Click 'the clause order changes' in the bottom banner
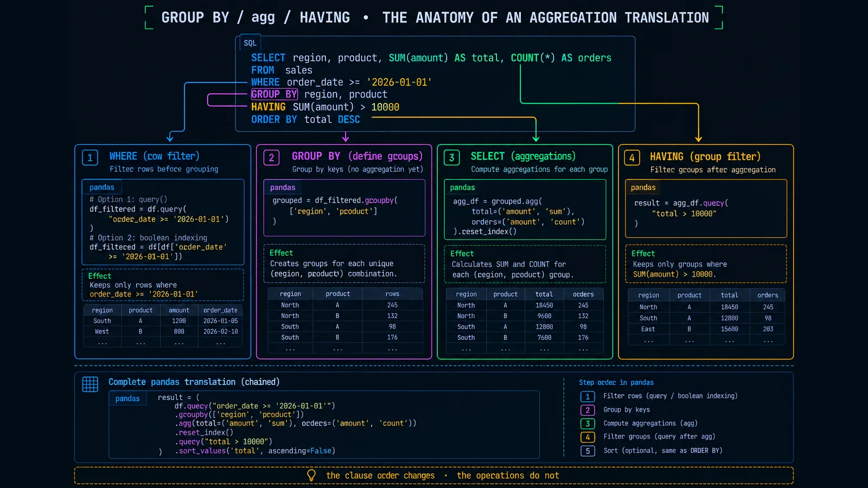The image size is (868, 488). click(380, 476)
